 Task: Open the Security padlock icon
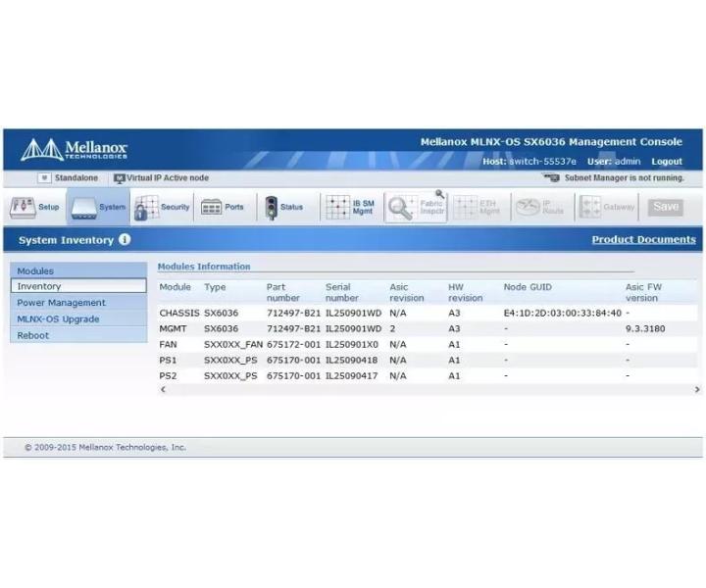[146, 208]
